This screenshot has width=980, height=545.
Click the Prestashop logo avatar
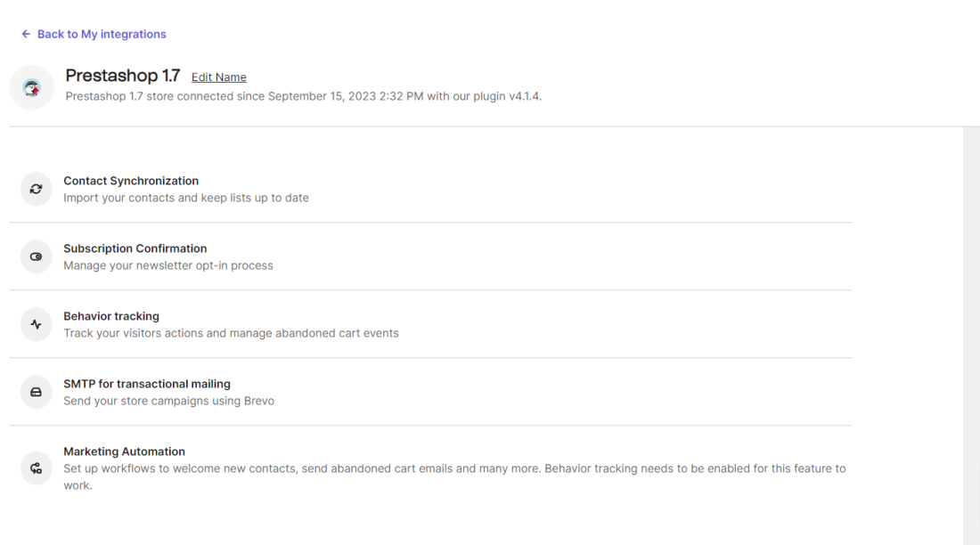point(32,87)
